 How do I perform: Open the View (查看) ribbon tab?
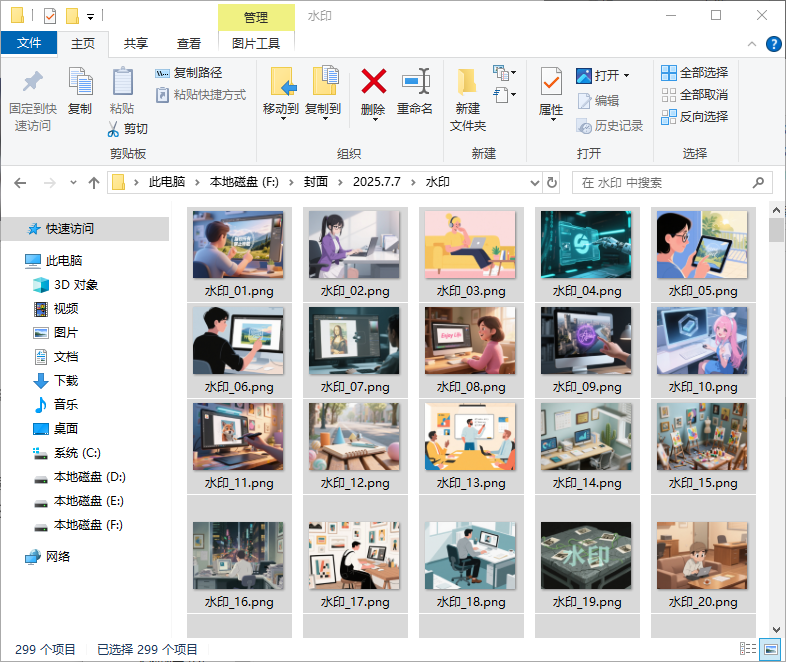pos(189,43)
